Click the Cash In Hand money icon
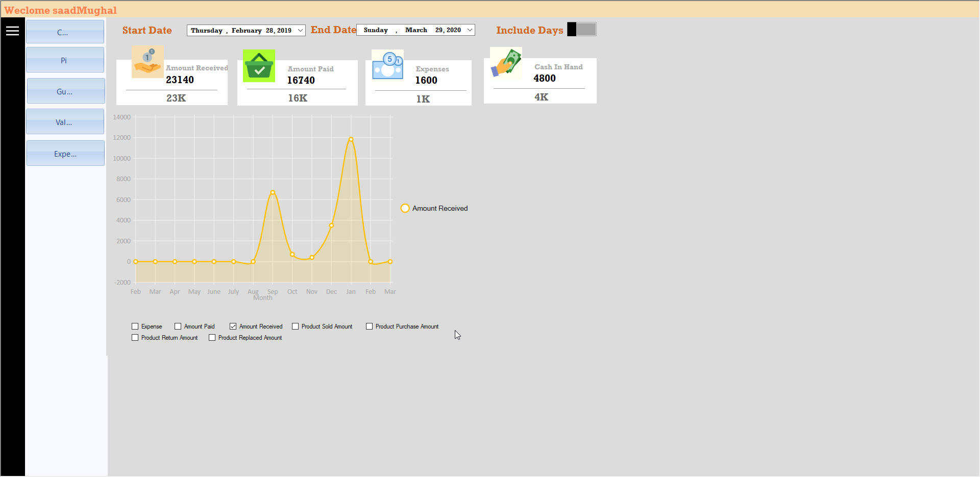The height and width of the screenshot is (477, 980). tap(506, 63)
